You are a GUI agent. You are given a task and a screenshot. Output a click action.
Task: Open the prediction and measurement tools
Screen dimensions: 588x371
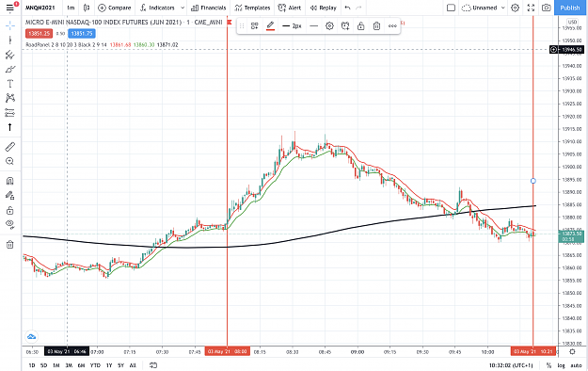point(10,113)
